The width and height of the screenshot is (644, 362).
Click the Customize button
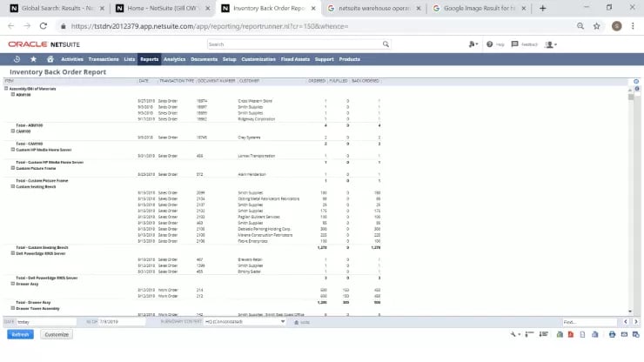pyautogui.click(x=57, y=334)
